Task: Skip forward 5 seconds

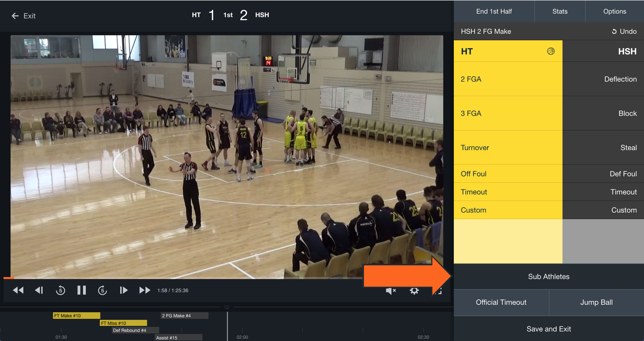Action: (102, 290)
